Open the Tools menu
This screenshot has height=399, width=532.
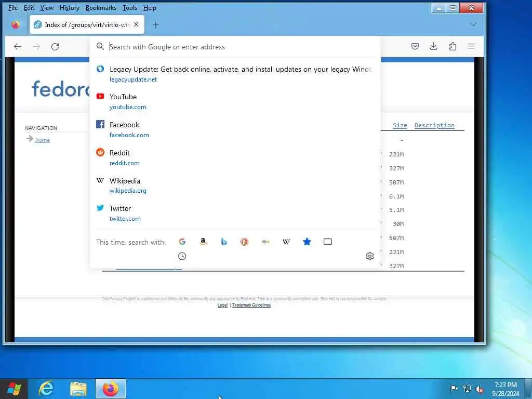pyautogui.click(x=129, y=8)
